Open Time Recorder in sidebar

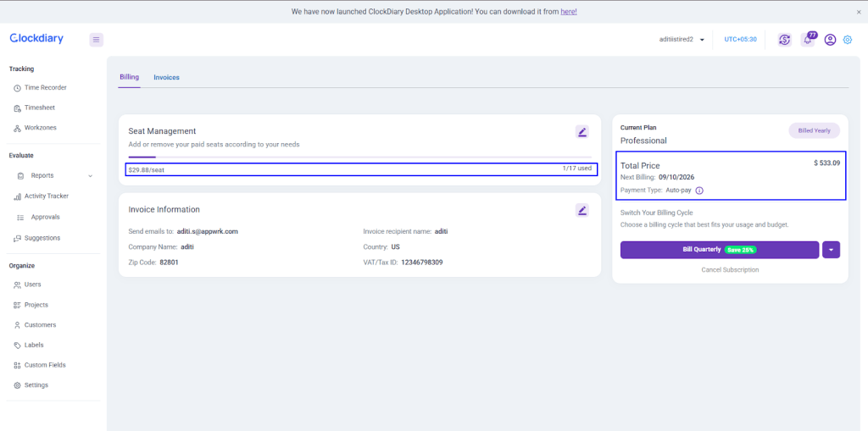pyautogui.click(x=46, y=87)
